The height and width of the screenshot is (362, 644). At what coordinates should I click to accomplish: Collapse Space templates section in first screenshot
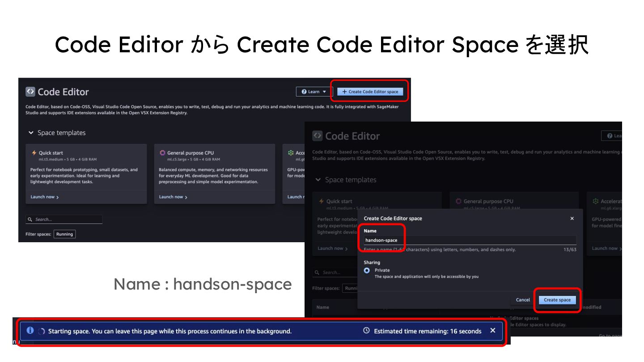coord(31,133)
